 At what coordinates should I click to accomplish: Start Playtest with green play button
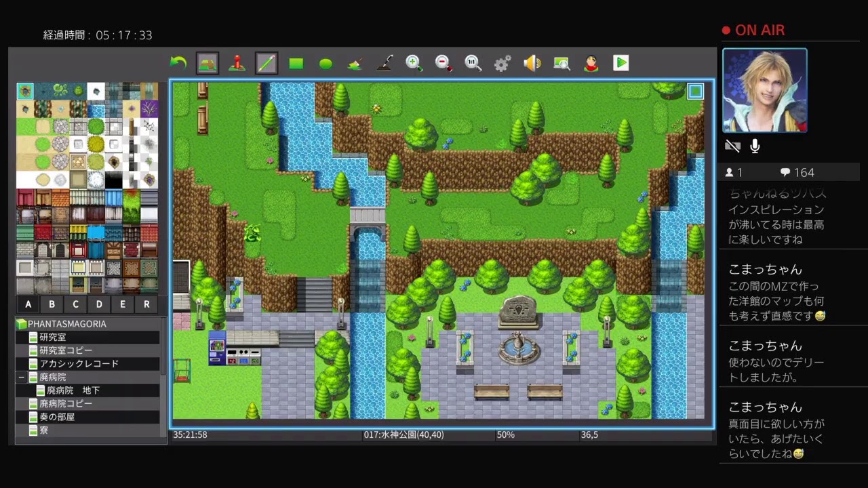620,63
